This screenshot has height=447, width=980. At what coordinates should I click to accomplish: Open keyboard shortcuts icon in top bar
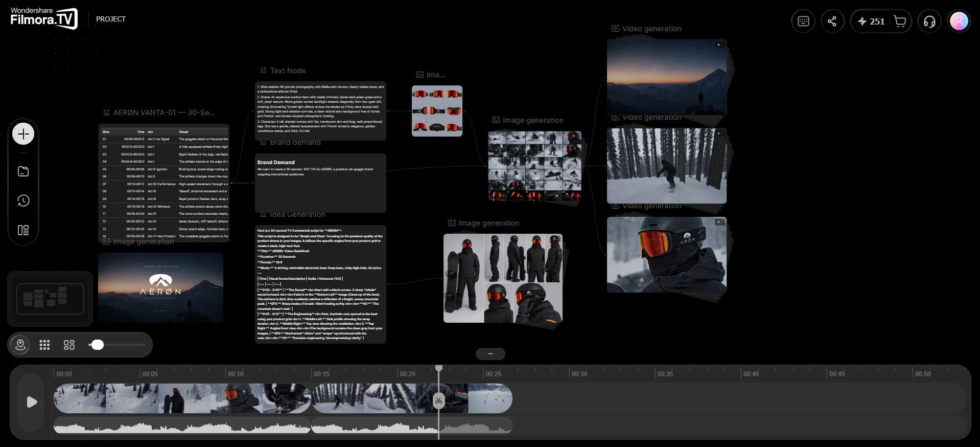(803, 21)
